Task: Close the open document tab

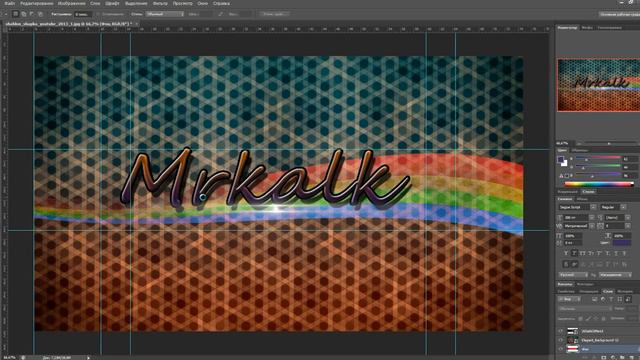Action: (136, 24)
